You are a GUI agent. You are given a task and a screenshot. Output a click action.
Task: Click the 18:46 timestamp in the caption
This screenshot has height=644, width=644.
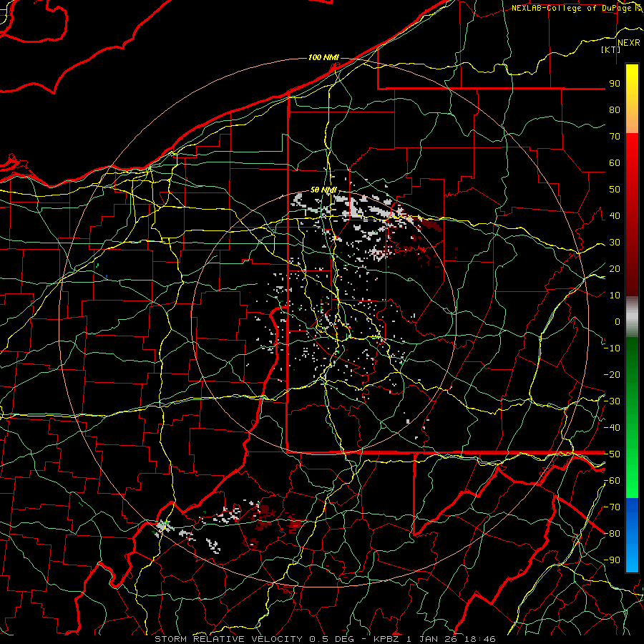click(480, 639)
